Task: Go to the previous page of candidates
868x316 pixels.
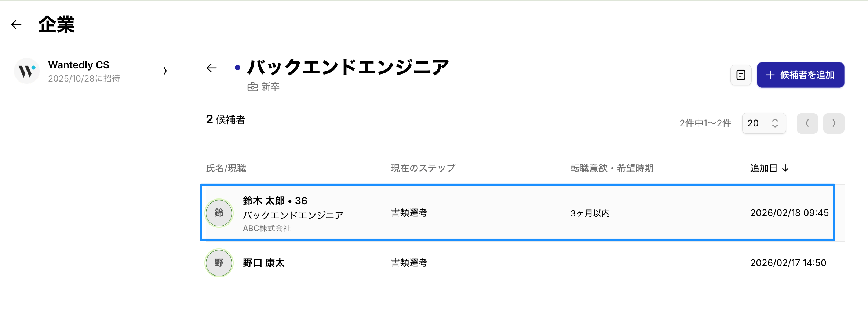Action: 807,123
